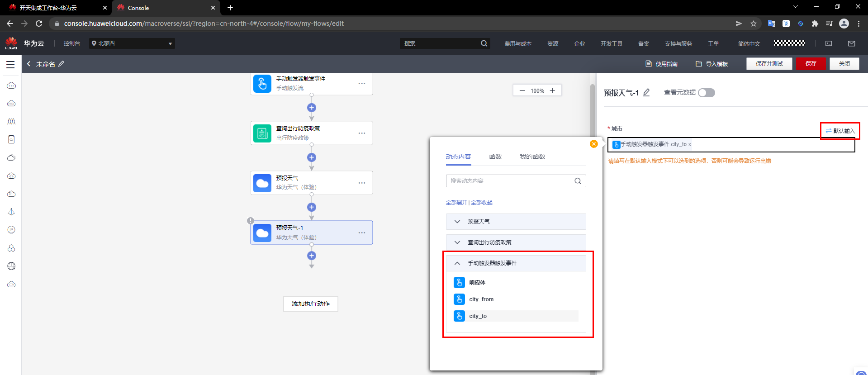
Task: Click the first cloud icon in the left sidebar
Action: coord(11,85)
